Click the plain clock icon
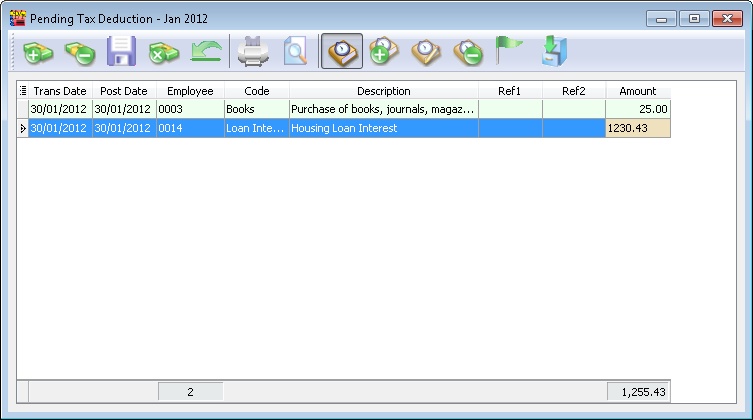This screenshot has height=420, width=753. coord(426,51)
